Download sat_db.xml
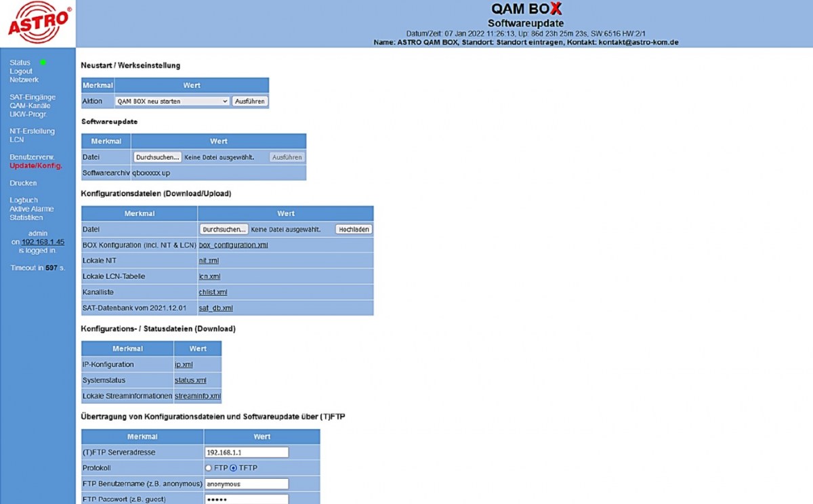 [215, 308]
